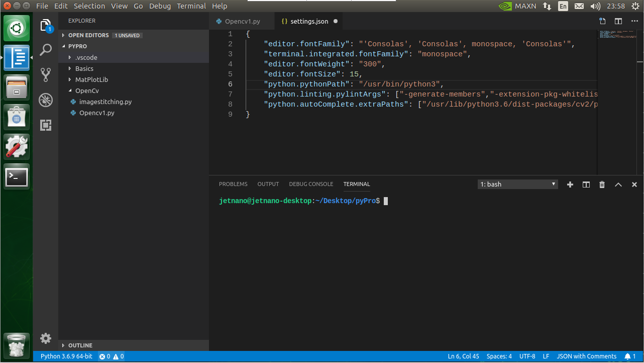
Task: Split the editor using the top-right icon
Action: [x=618, y=21]
